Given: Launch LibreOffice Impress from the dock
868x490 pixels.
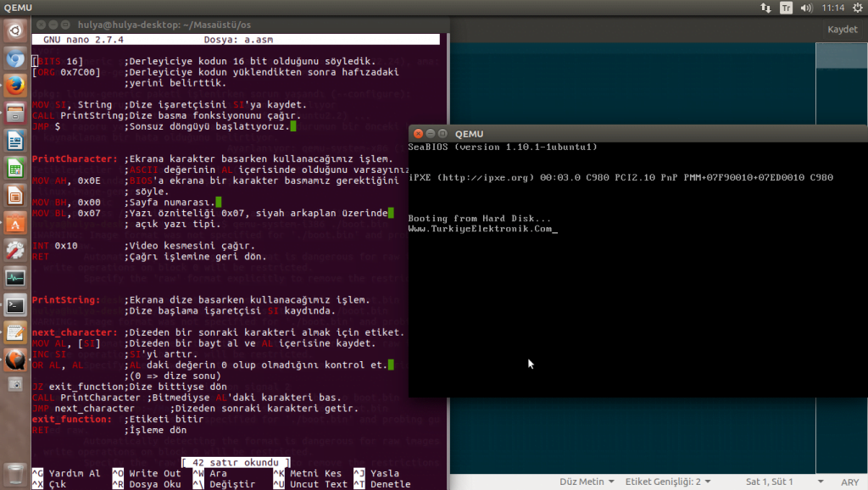Looking at the screenshot, I should 15,196.
